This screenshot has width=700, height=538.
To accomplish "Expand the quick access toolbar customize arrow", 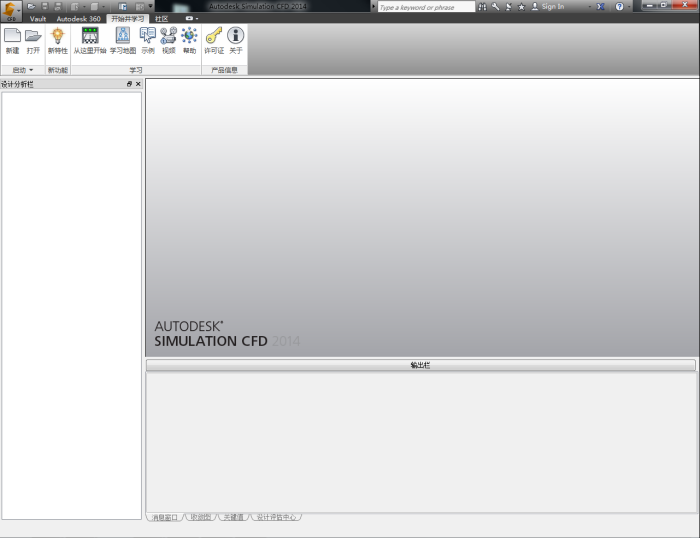I will tap(150, 7).
